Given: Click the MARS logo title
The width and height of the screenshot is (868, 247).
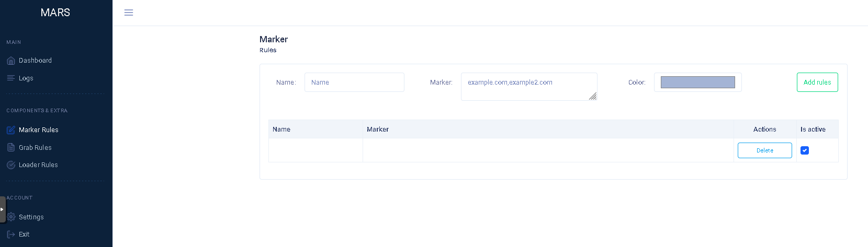Looking at the screenshot, I should pos(55,13).
